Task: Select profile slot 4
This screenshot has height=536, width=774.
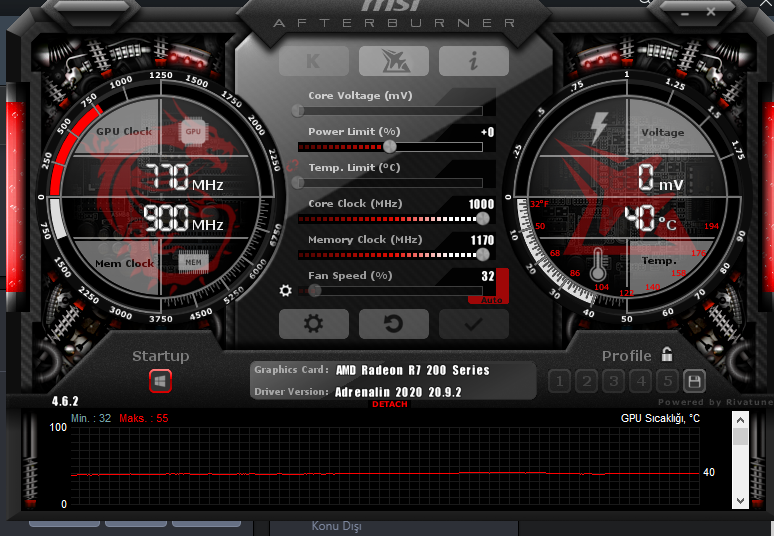Action: coord(641,381)
